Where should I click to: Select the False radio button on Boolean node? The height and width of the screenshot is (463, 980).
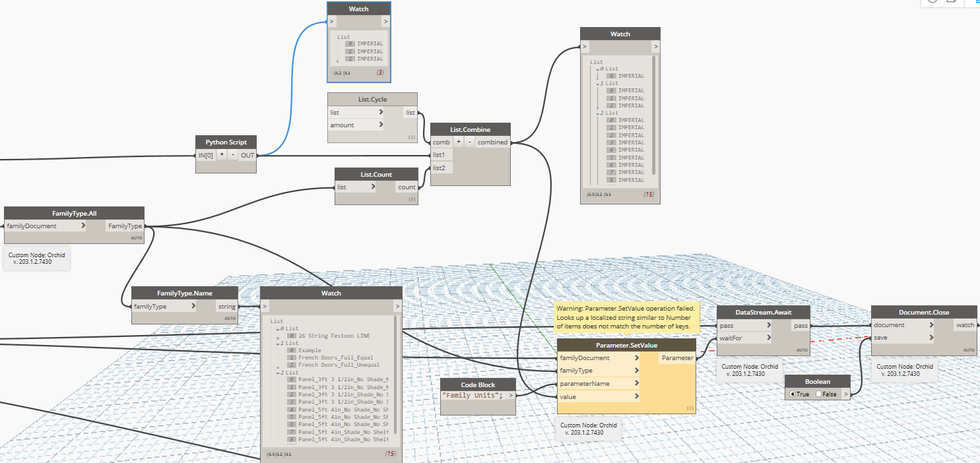click(820, 394)
